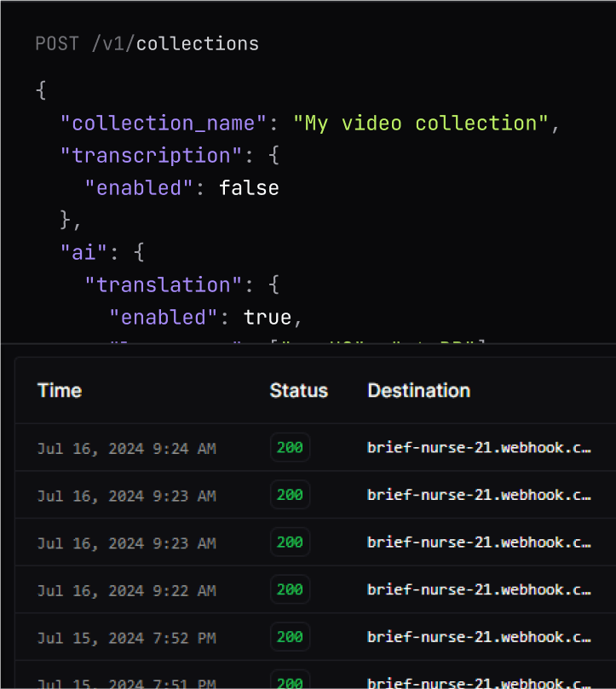This screenshot has width=616, height=689.
Task: Open the webhook destination for 9:24 AM
Action: coord(479,447)
